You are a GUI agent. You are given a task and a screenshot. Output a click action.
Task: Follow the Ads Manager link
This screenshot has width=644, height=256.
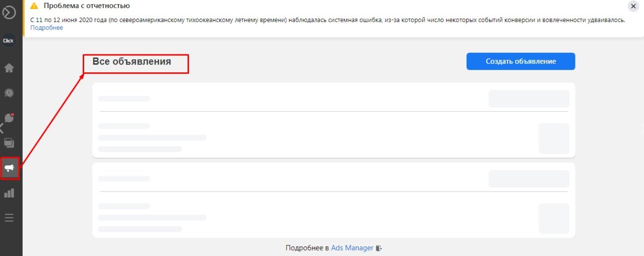point(352,248)
